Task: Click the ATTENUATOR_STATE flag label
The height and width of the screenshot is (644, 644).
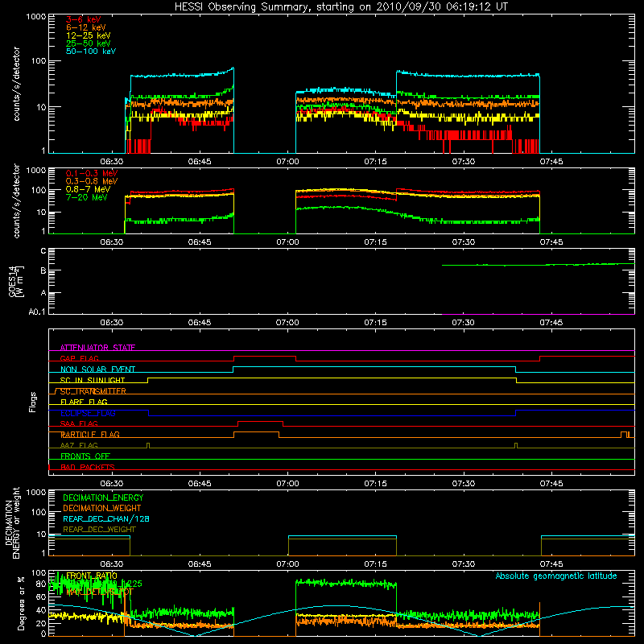Action: click(97, 348)
